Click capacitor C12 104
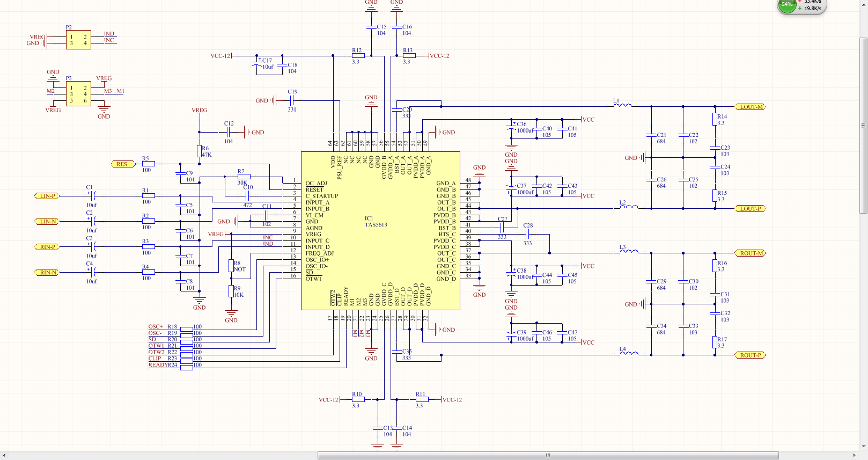 [x=228, y=132]
